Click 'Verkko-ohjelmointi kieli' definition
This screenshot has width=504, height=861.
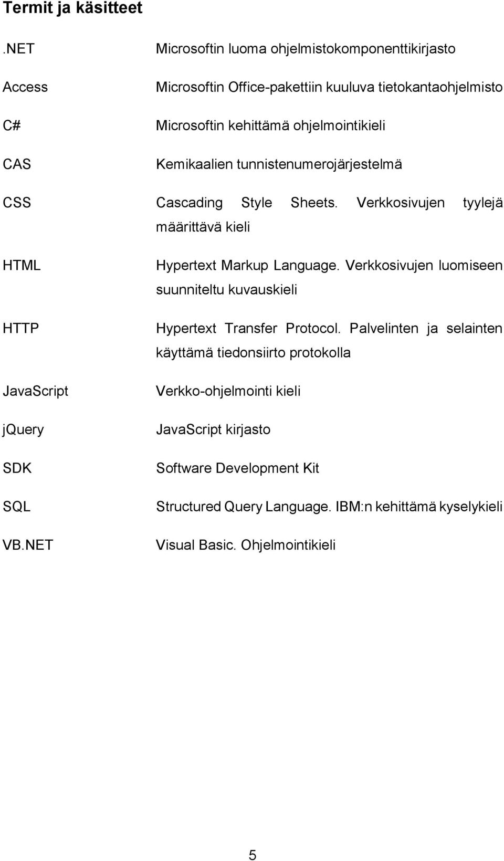coord(228,391)
